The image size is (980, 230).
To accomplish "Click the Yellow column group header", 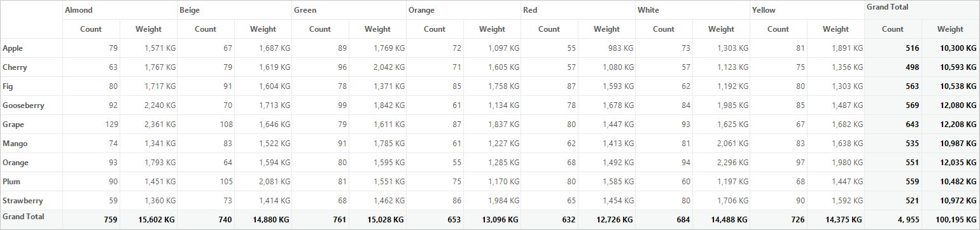I will pyautogui.click(x=807, y=10).
